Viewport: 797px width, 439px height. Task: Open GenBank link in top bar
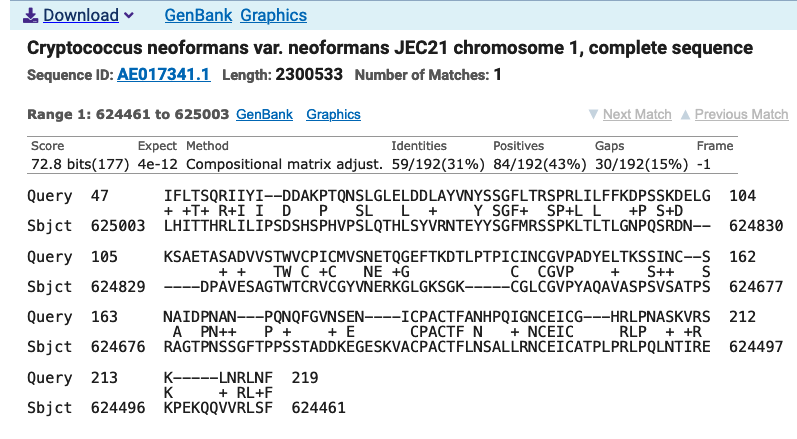(198, 15)
